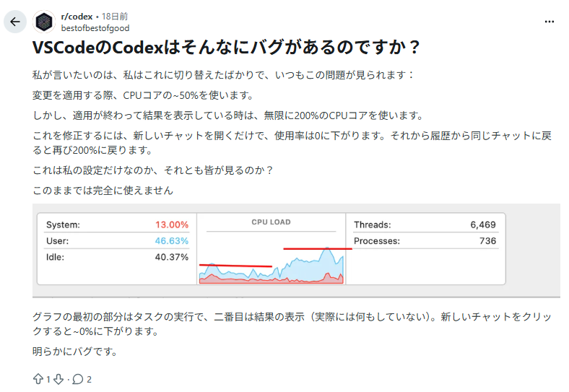The image size is (569, 392).
Task: View the bestofbestofgood user profile
Action: click(x=97, y=27)
